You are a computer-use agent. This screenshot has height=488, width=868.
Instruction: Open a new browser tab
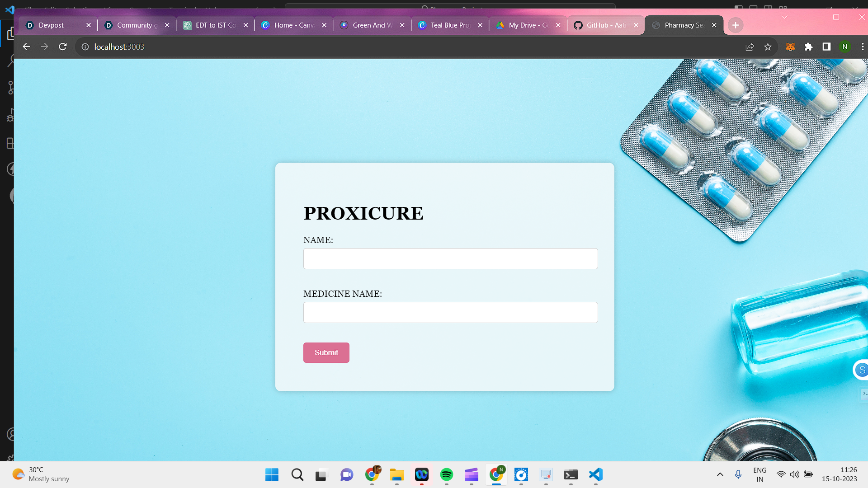click(x=736, y=25)
